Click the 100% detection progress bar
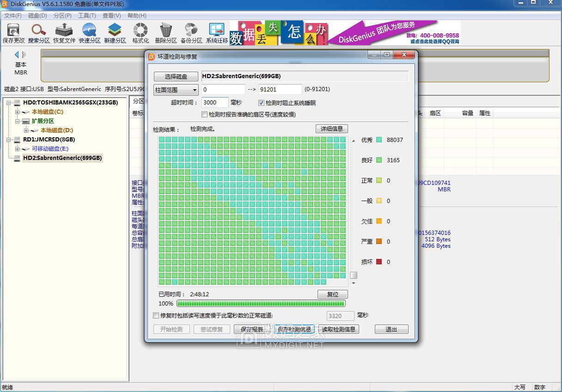This screenshot has height=392, width=562. point(261,304)
